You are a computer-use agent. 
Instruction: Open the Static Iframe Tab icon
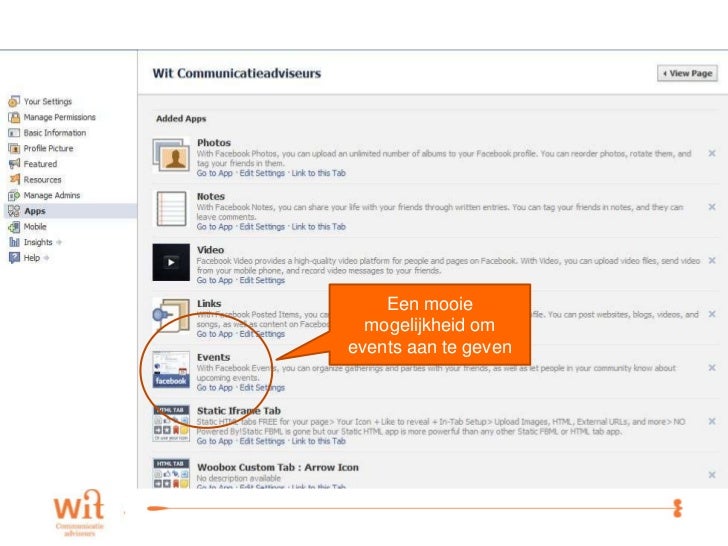[x=171, y=423]
